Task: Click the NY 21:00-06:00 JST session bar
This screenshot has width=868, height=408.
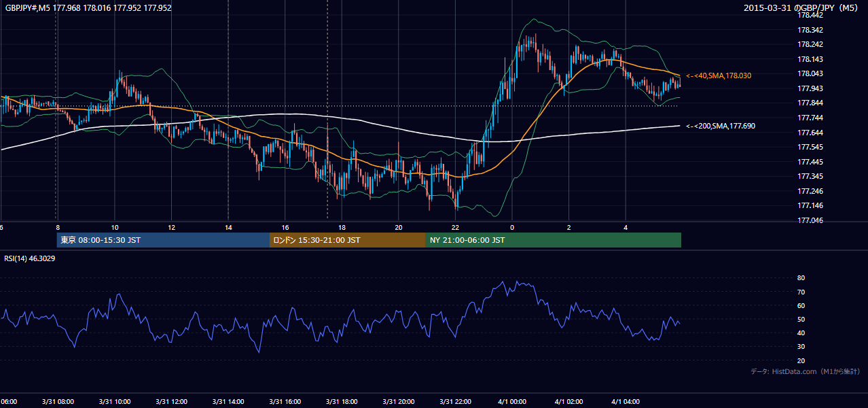Action: point(554,240)
